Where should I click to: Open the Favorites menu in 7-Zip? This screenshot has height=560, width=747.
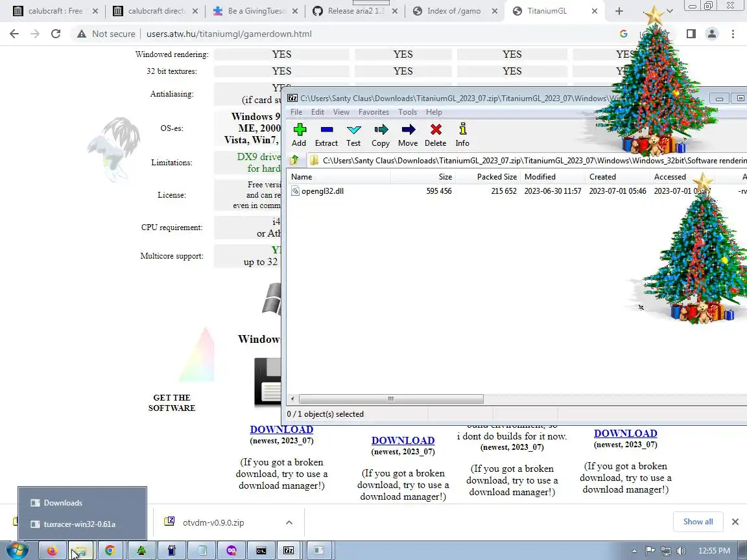373,112
